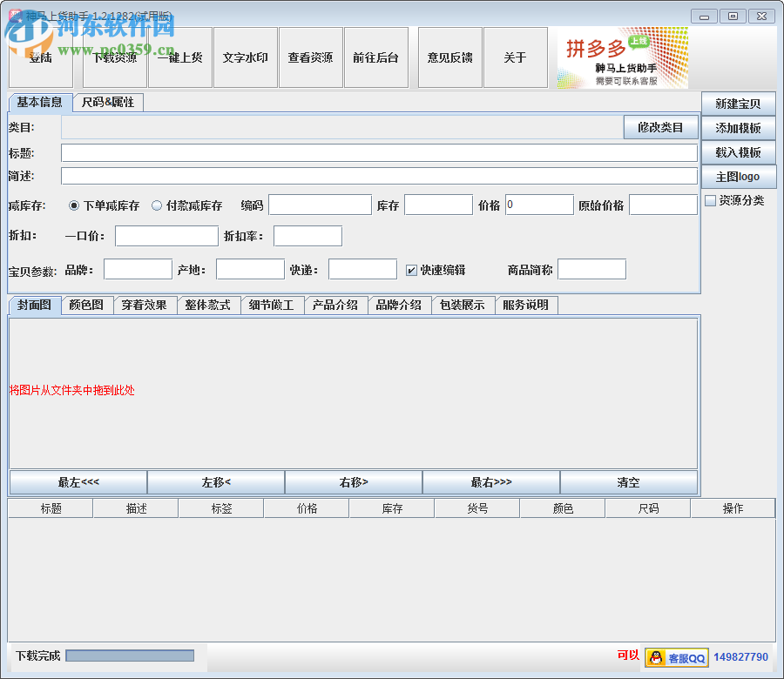Open 添加模板 to add a template

point(738,128)
